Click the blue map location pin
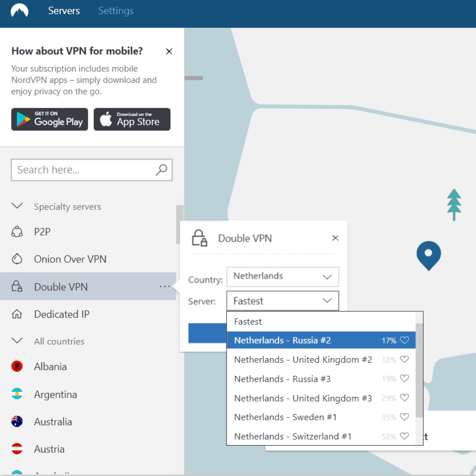This screenshot has width=476, height=476. [429, 255]
